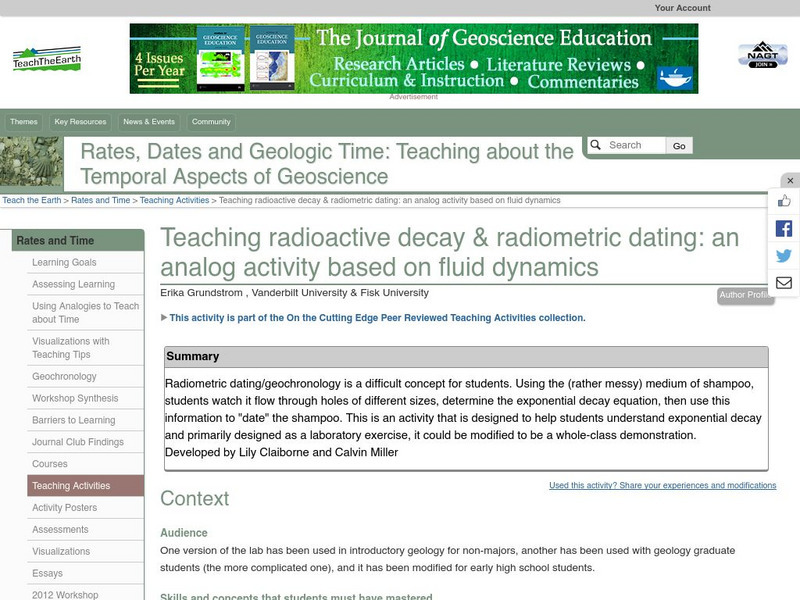Open Barriers to Learning sidebar item
The width and height of the screenshot is (800, 600).
[85, 420]
